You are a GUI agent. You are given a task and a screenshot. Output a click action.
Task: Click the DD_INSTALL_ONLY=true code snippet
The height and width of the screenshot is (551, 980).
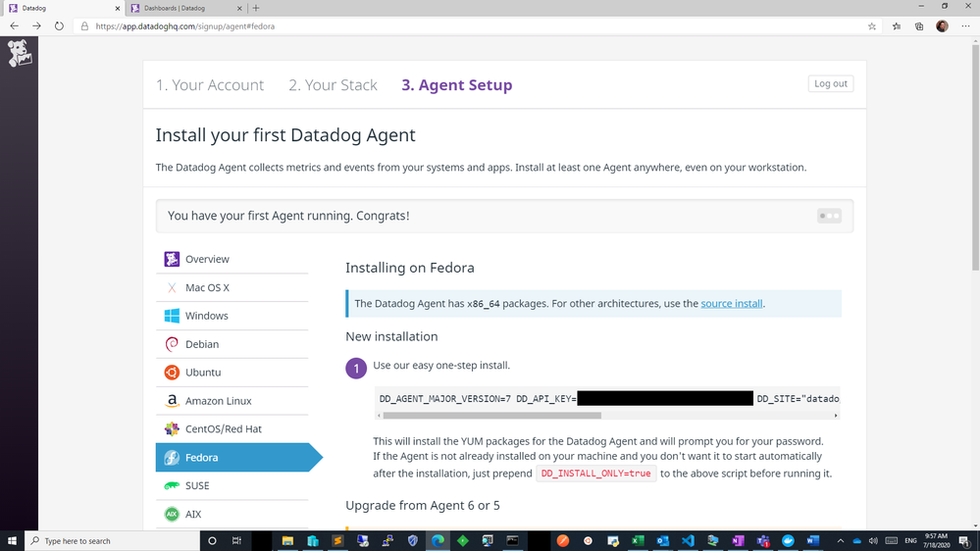click(595, 474)
